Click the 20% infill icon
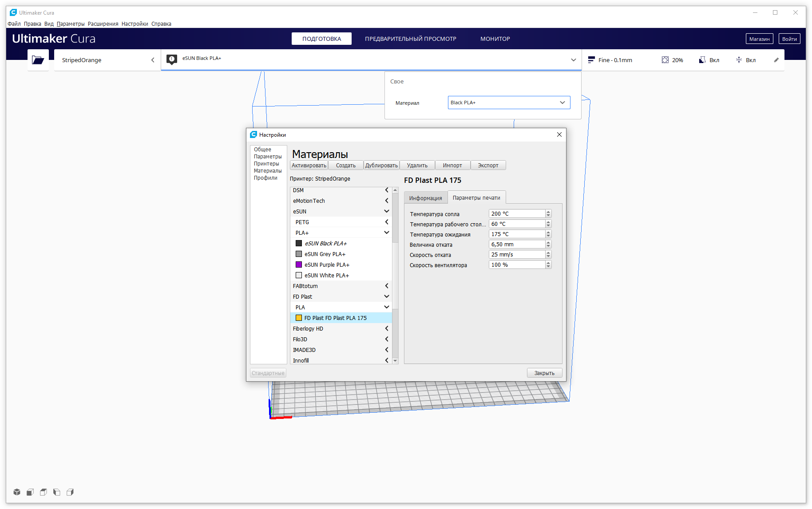The image size is (812, 509). pos(665,60)
